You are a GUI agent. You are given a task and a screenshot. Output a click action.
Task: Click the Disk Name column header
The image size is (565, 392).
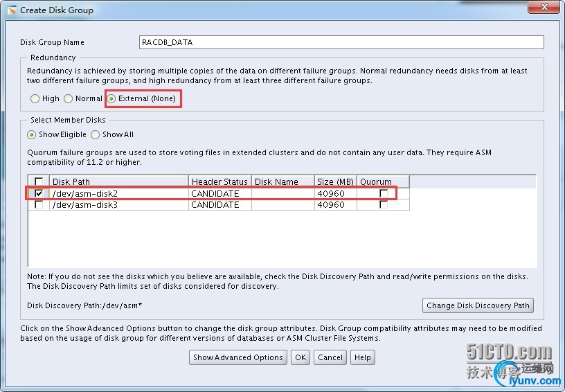tap(283, 181)
